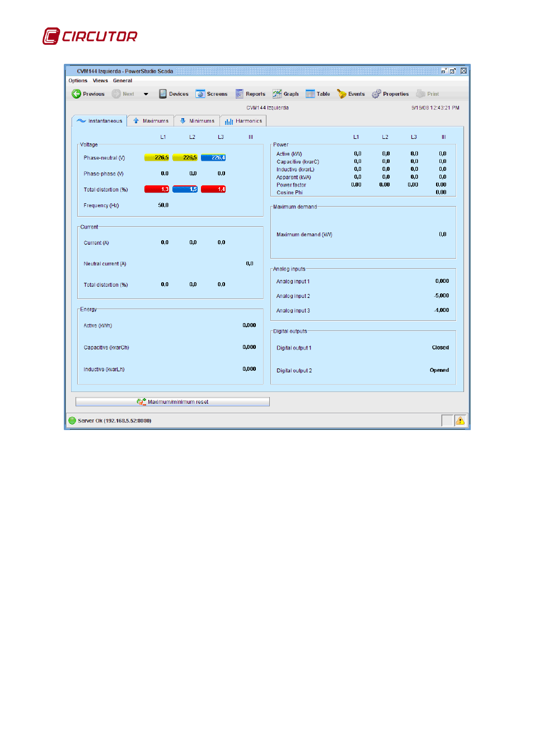Close the PowerStudio Scada window
The image size is (534, 756).
coord(463,71)
